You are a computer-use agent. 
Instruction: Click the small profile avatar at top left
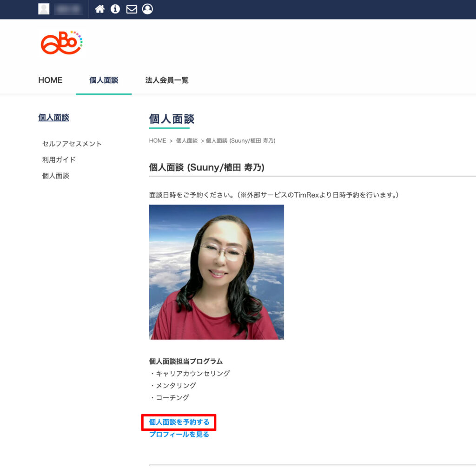click(x=44, y=9)
